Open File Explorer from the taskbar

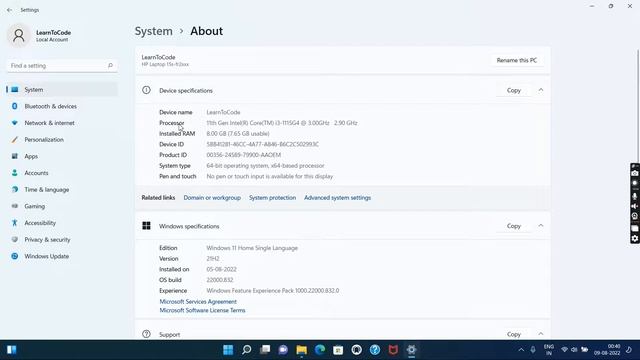tap(302, 350)
